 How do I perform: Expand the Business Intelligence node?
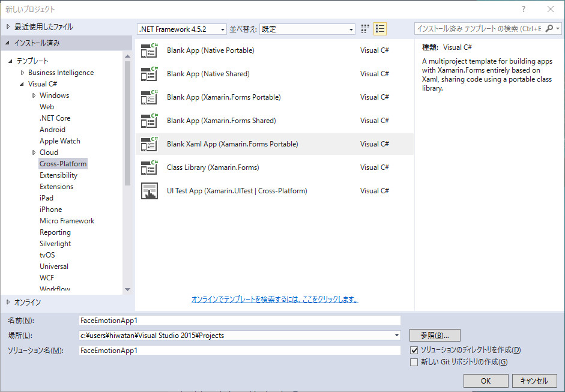[x=22, y=73]
